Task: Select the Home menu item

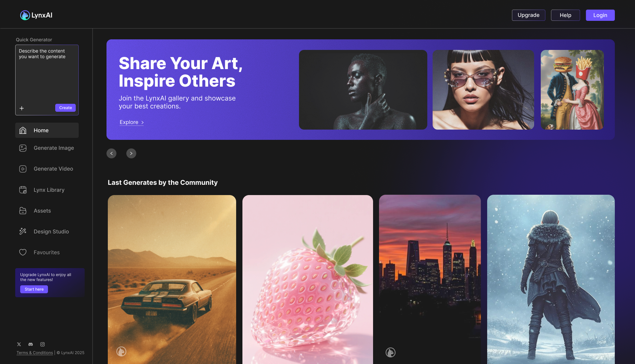Action: (47, 130)
